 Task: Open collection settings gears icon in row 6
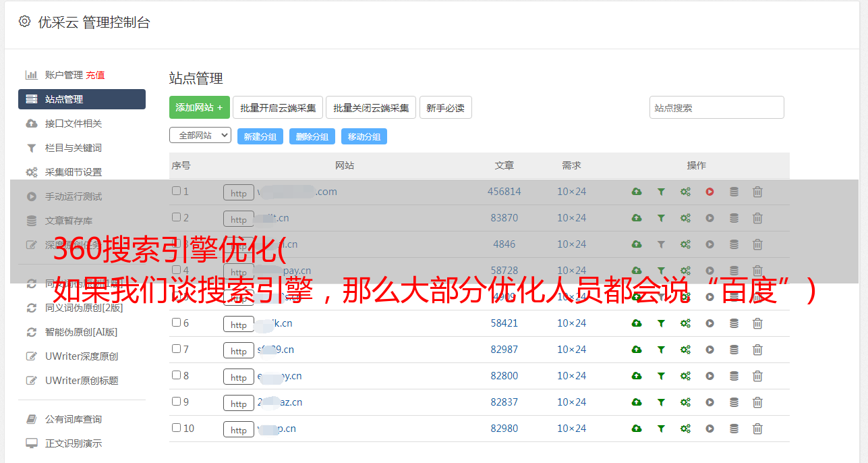pos(685,323)
